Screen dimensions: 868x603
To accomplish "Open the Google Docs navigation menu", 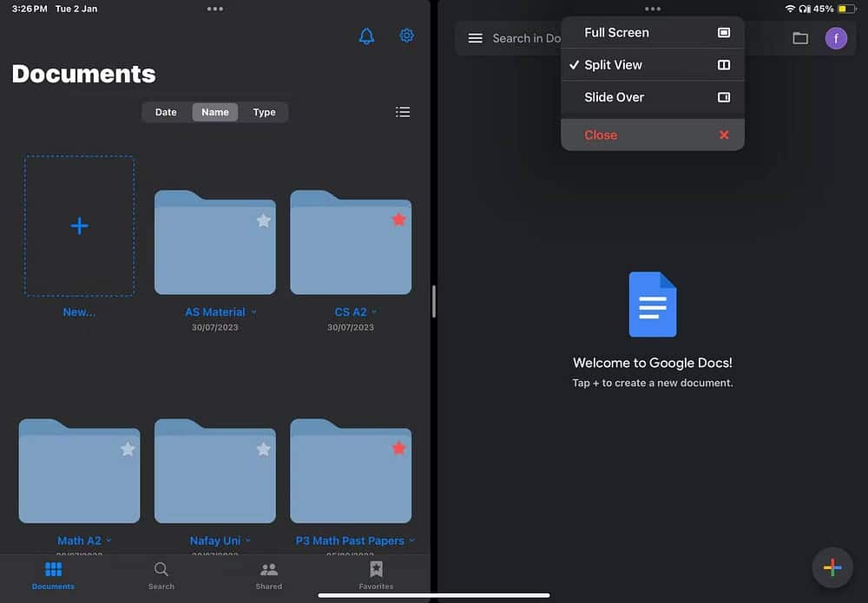I will click(x=475, y=37).
